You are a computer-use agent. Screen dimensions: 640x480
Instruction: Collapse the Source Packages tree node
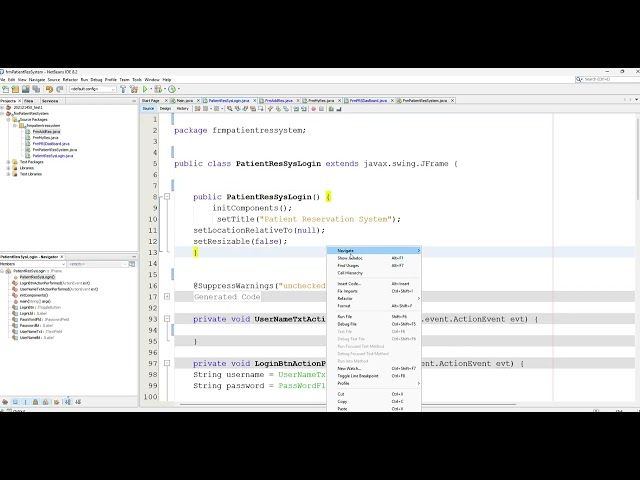(x=8, y=120)
